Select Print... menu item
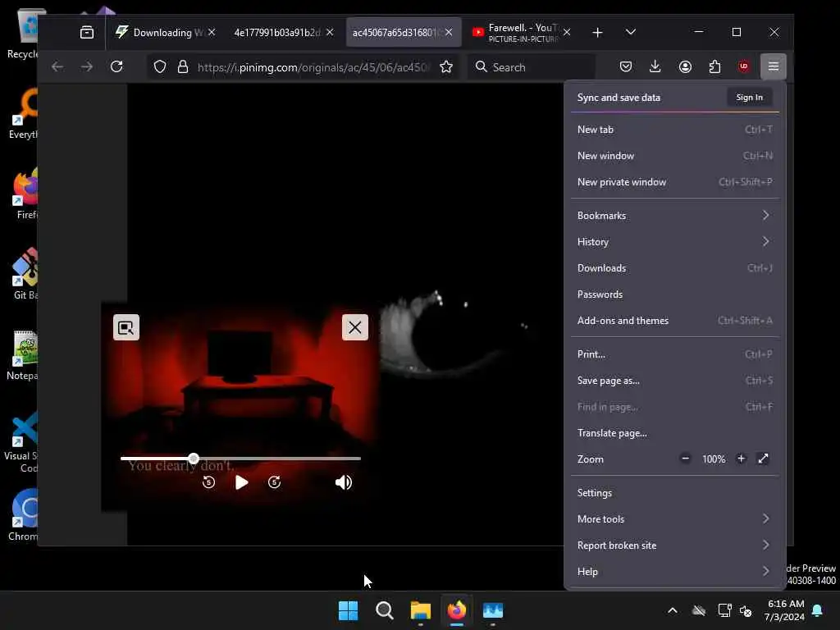This screenshot has height=630, width=840. pos(674,354)
